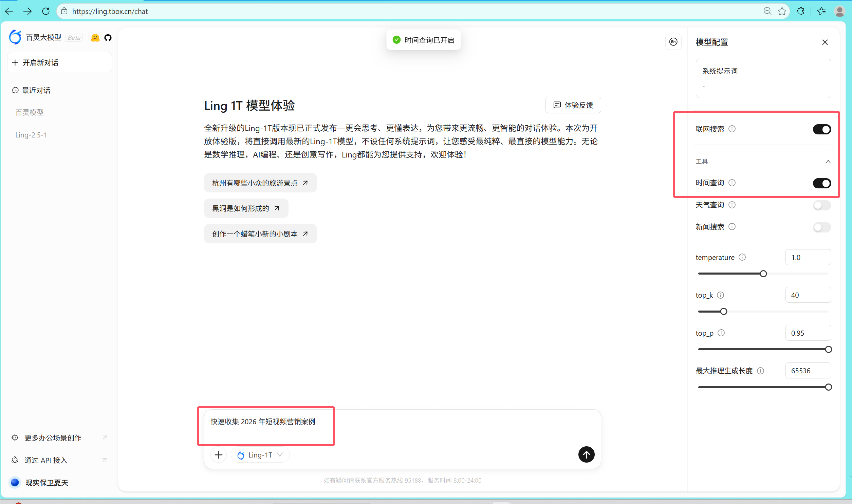Click the plus attachment icon in input
The width and height of the screenshot is (852, 504).
[x=219, y=455]
